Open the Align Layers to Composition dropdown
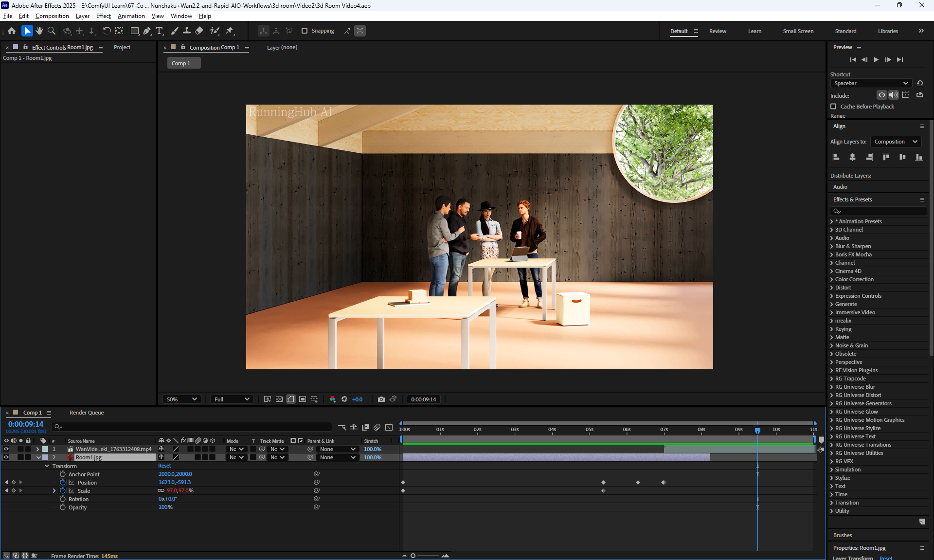 [x=896, y=142]
